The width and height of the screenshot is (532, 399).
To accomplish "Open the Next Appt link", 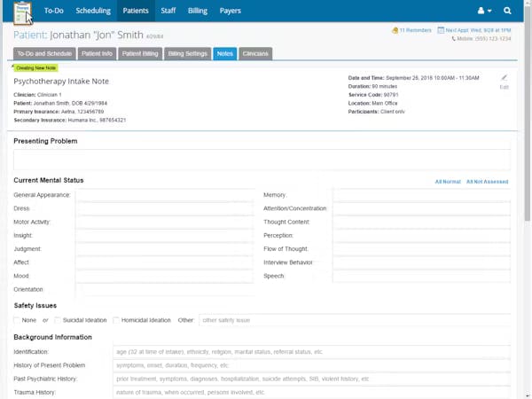I will tap(478, 30).
